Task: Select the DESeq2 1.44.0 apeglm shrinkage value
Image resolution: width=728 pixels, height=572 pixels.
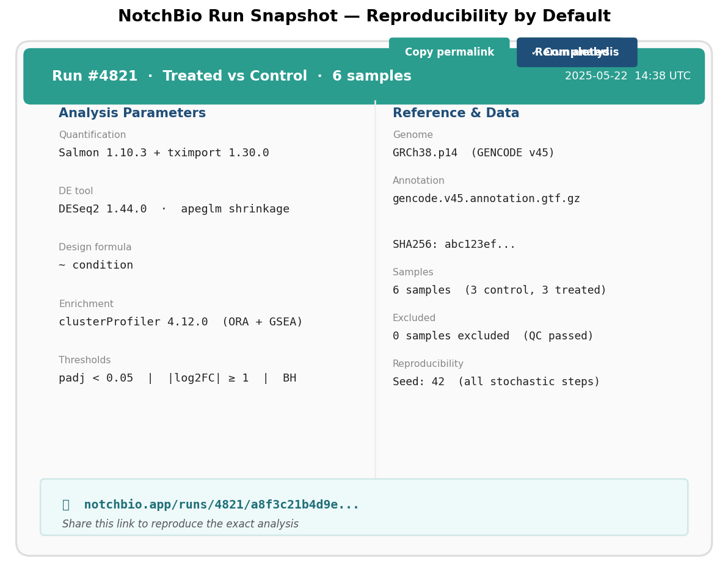Action: click(x=173, y=209)
